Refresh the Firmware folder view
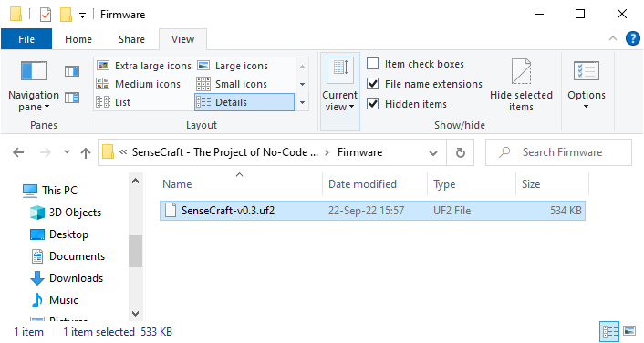Viewport: 644px width, 343px height. coord(461,153)
